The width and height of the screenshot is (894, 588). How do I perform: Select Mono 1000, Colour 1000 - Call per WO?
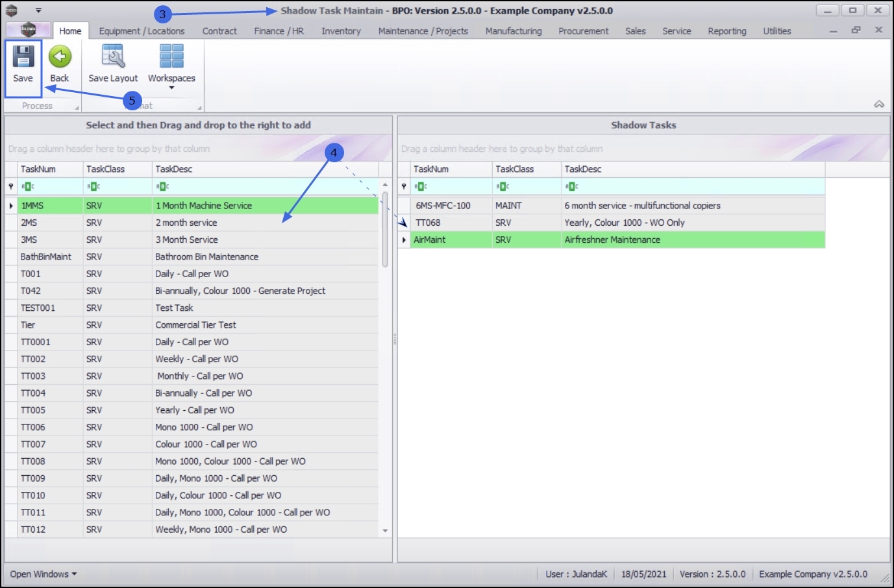tap(230, 461)
